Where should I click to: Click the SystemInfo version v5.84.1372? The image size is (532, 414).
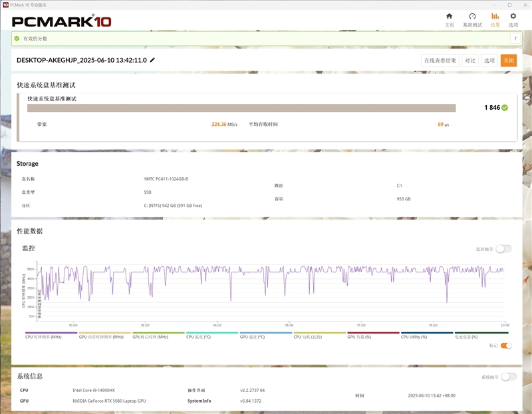click(x=251, y=401)
